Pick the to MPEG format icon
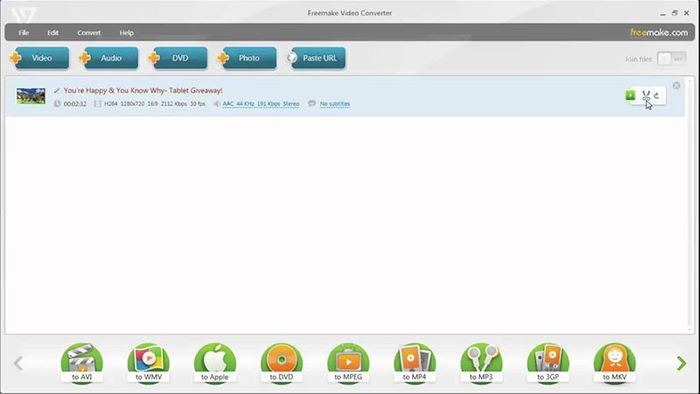 [x=348, y=363]
